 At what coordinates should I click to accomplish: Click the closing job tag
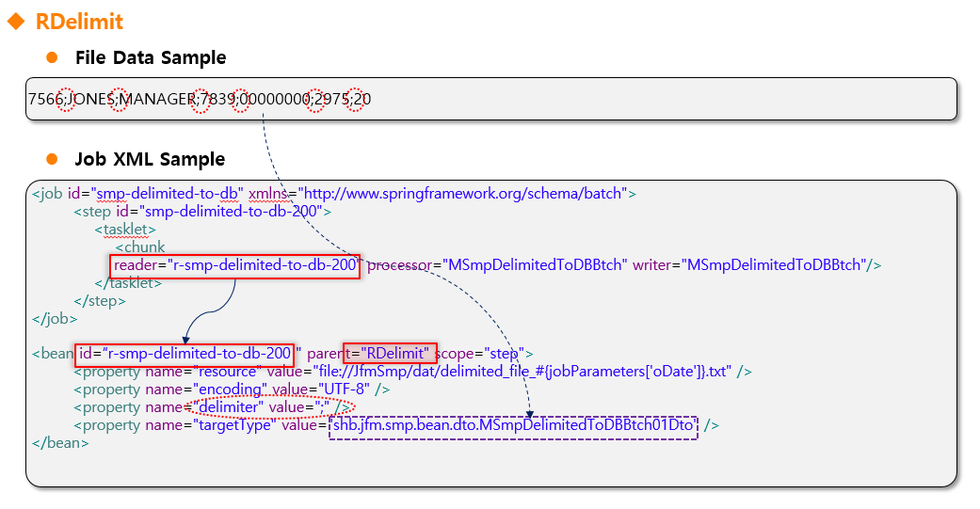51,319
